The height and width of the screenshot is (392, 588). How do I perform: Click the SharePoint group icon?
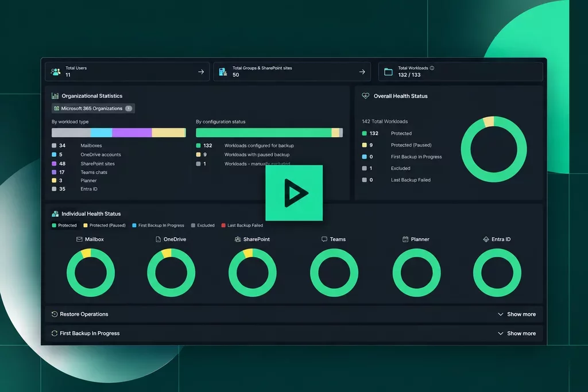(x=238, y=239)
